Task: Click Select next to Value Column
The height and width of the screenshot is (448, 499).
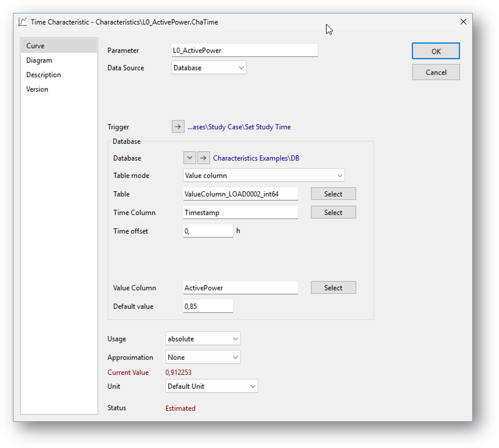Action: tap(333, 288)
